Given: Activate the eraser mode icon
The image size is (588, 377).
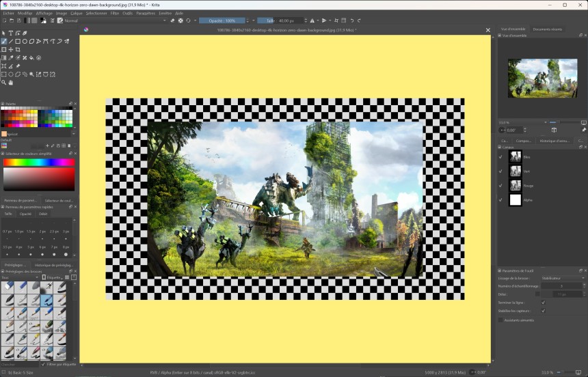Looking at the screenshot, I should (173, 20).
